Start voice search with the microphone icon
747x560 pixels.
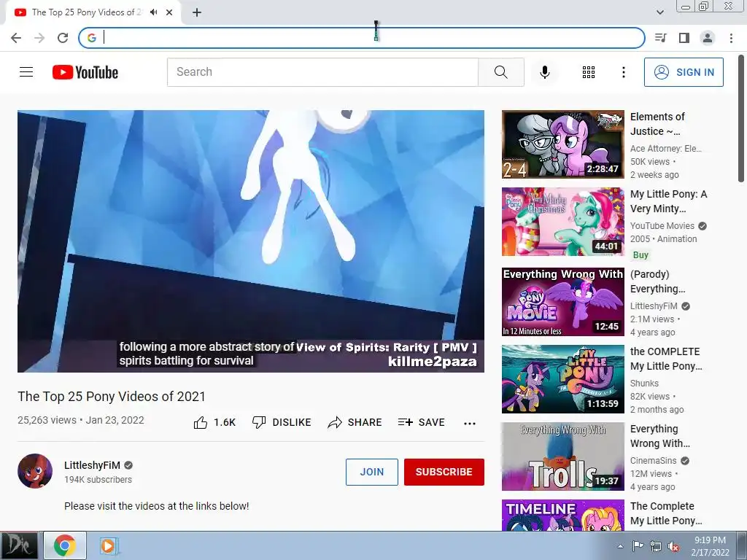(544, 72)
